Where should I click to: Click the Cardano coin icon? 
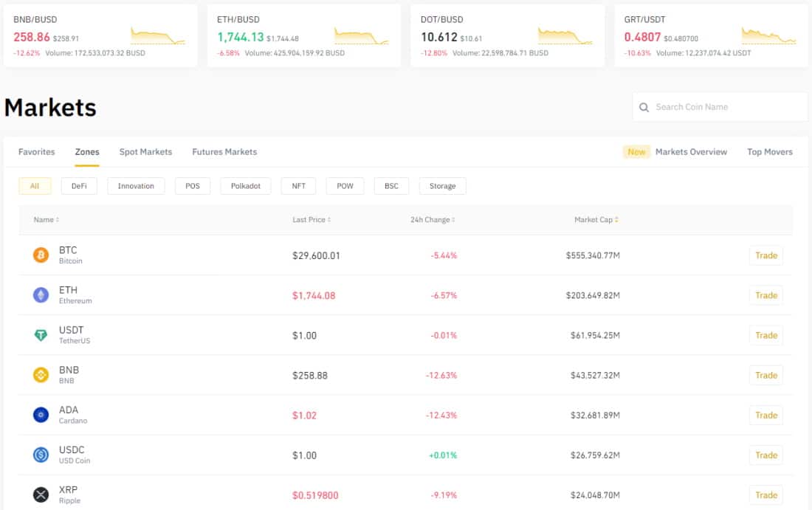tap(41, 415)
